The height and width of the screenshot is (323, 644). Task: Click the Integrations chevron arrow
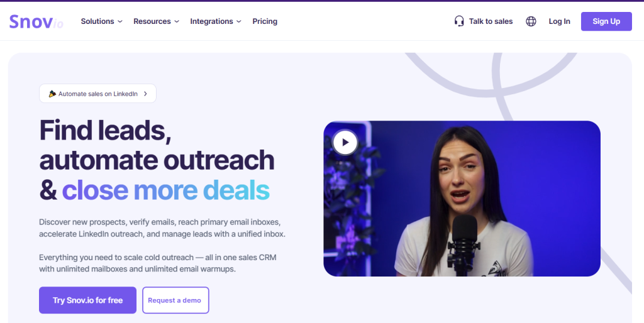pos(239,21)
